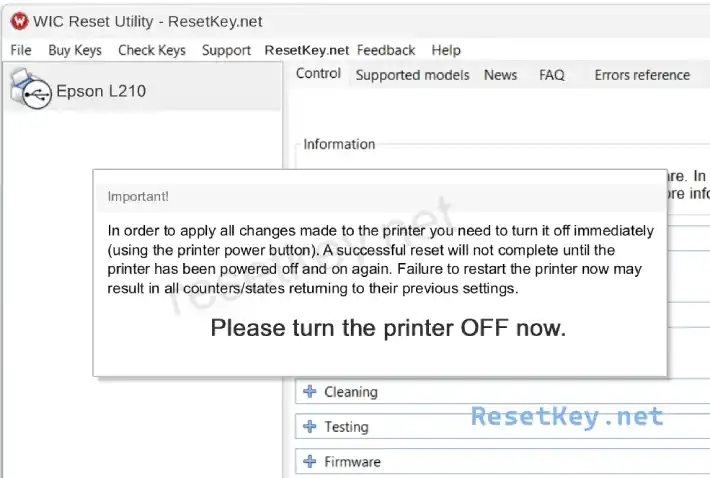Expand the Firmware section plus icon
710x478 pixels.
(310, 461)
